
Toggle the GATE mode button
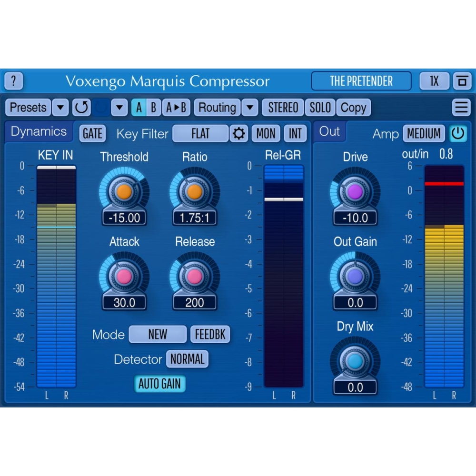(93, 134)
